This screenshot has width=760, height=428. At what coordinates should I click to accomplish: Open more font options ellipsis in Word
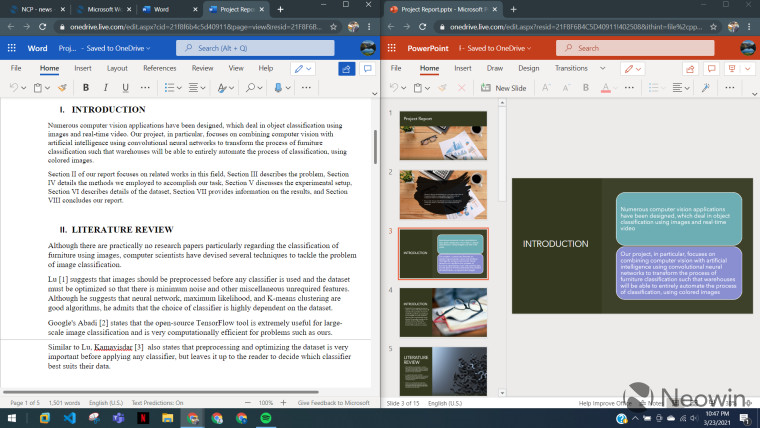[145, 88]
